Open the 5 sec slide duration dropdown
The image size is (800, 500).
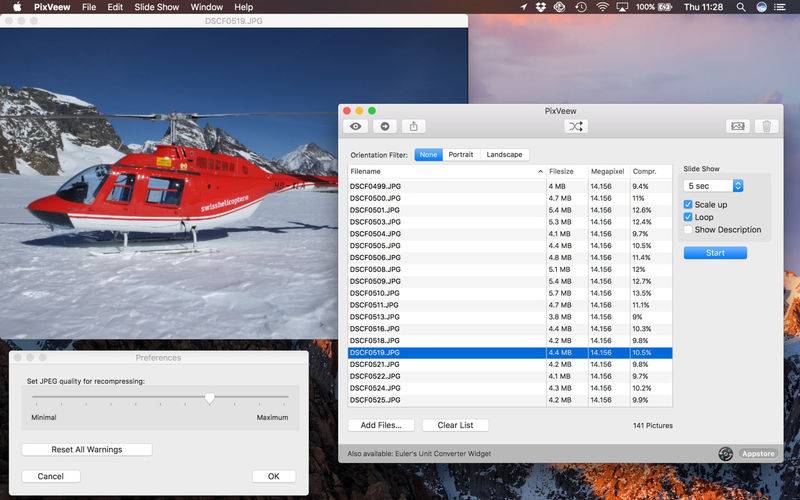(x=713, y=186)
